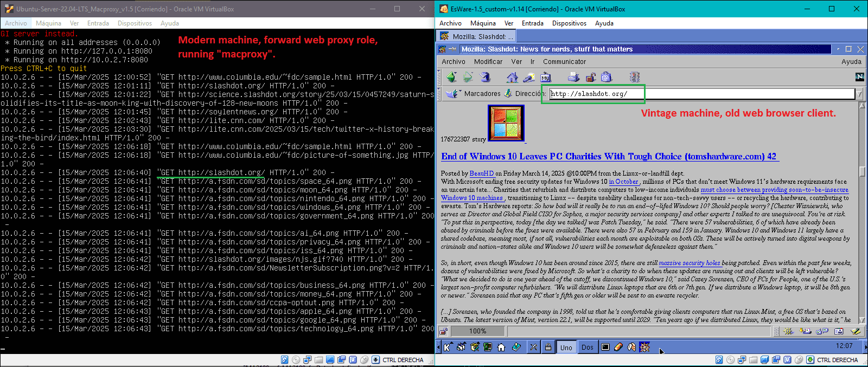Open the End of Windows 10 story headline link
Screen dimensions: 868x367
pos(609,156)
